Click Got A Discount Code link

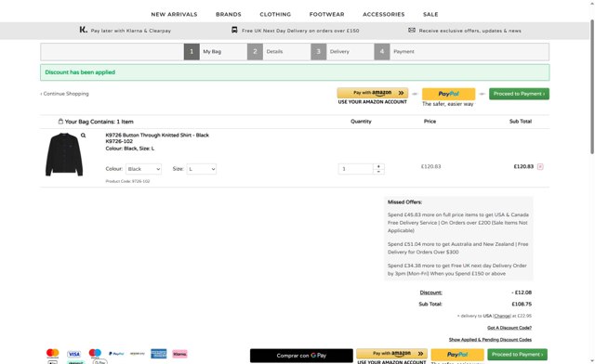pos(509,328)
